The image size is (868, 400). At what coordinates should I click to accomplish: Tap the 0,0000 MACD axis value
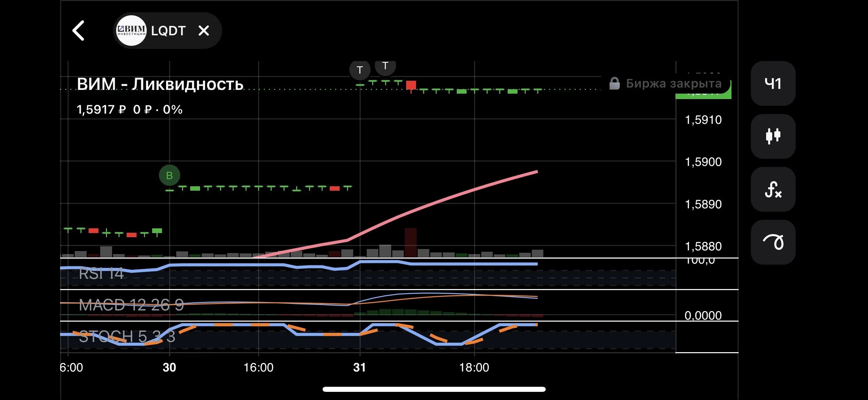click(703, 316)
